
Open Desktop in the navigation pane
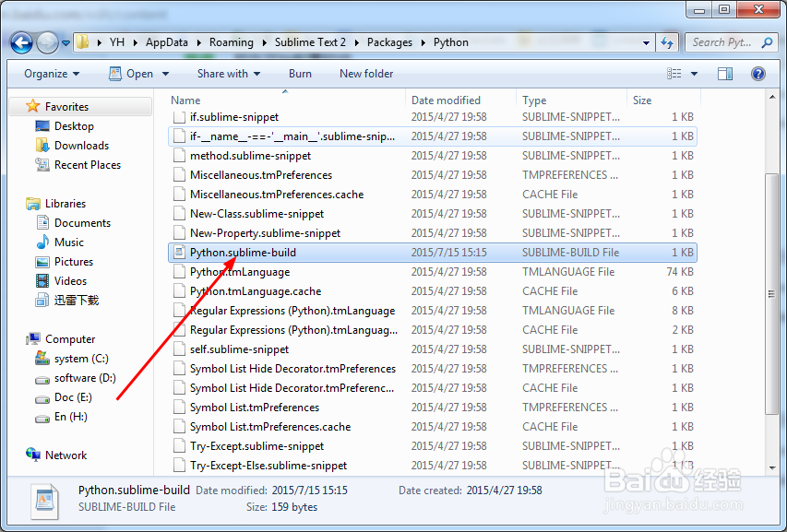pos(74,126)
